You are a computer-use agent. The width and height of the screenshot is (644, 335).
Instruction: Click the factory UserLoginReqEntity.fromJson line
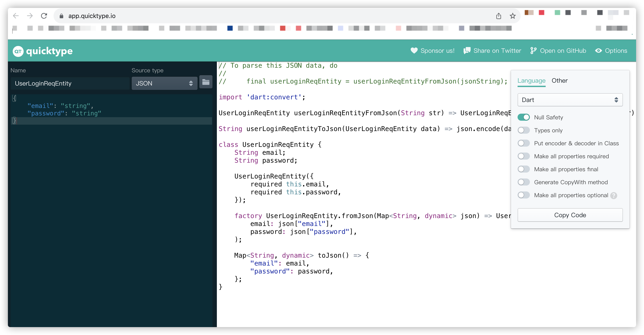click(372, 216)
